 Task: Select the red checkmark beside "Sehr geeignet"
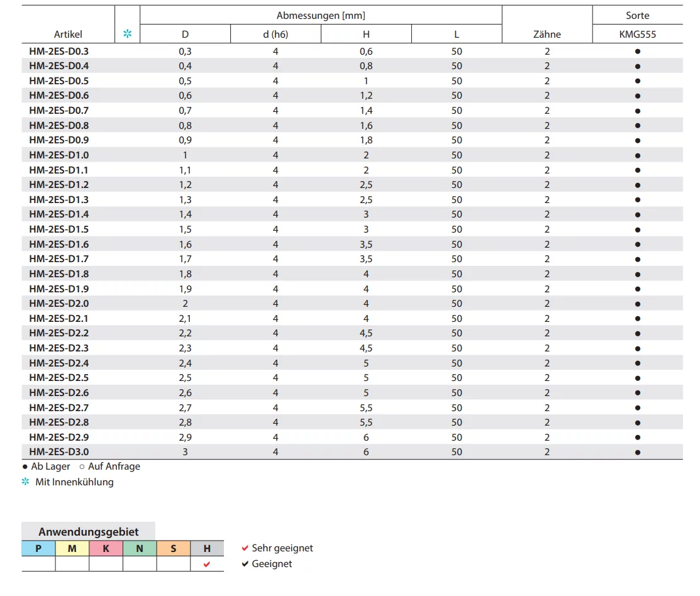(x=245, y=548)
